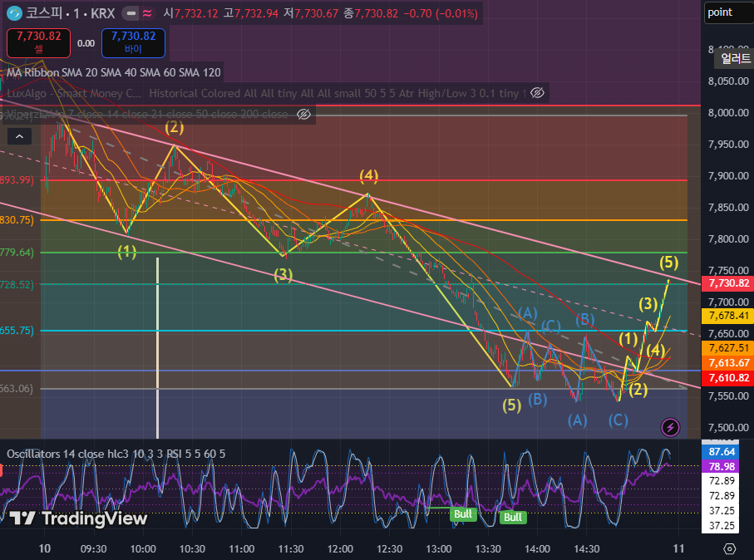754x560 pixels.
Task: Click the 얼러트 alert button
Action: click(734, 59)
